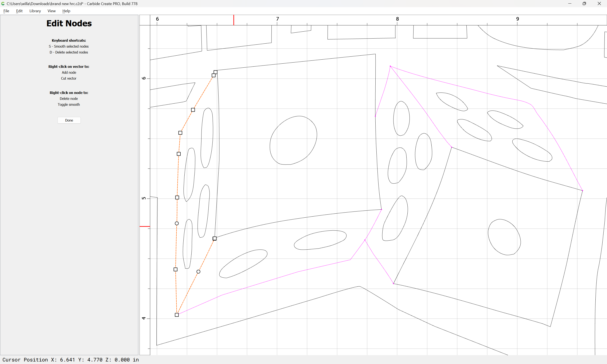Click the 'Add node' text
This screenshot has height=364, width=607.
[69, 72]
